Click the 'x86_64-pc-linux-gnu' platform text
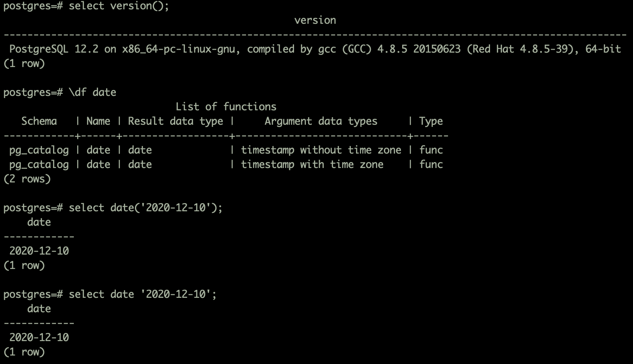633x364 pixels. (x=179, y=49)
